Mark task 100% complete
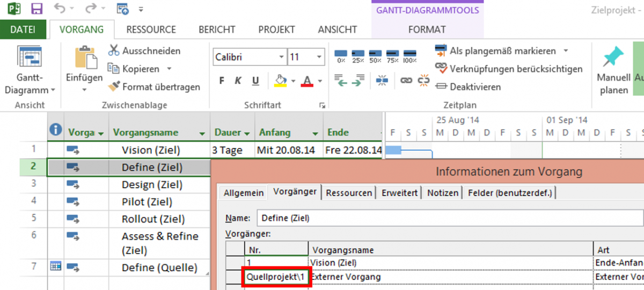 [x=410, y=56]
